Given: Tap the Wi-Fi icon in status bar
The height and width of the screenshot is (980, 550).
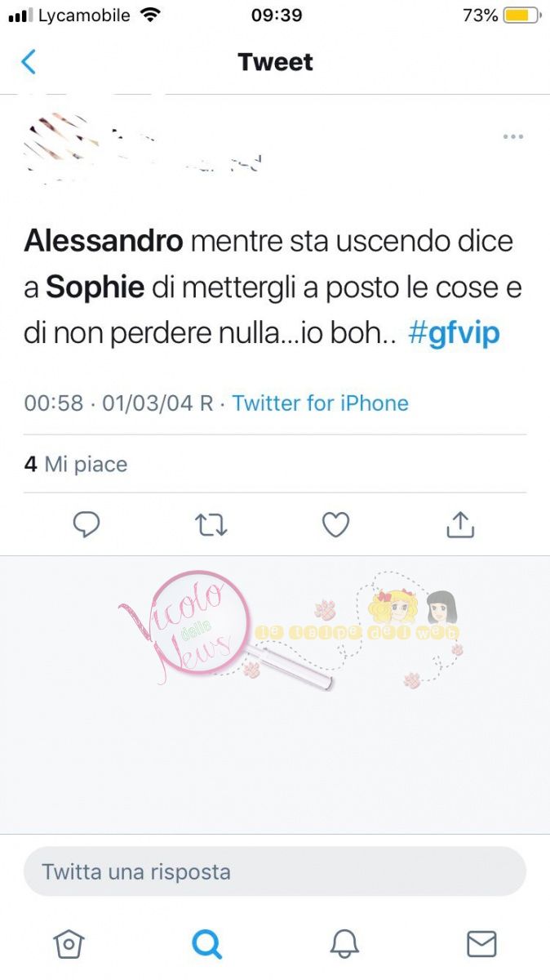Looking at the screenshot, I should 150,15.
